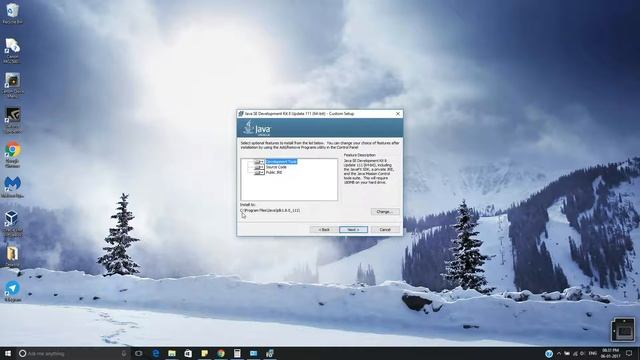Click the ENG language indicator
This screenshot has width=640, height=360.
coord(593,353)
